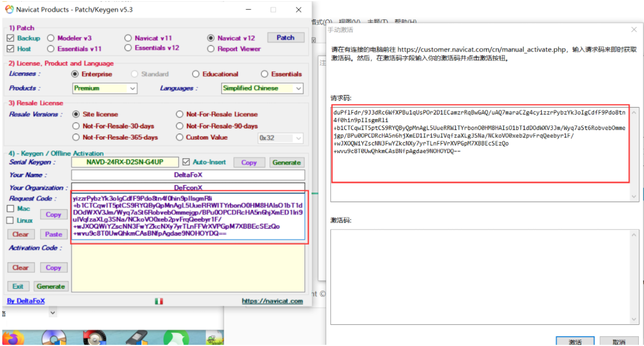Click the Exit button

point(18,286)
